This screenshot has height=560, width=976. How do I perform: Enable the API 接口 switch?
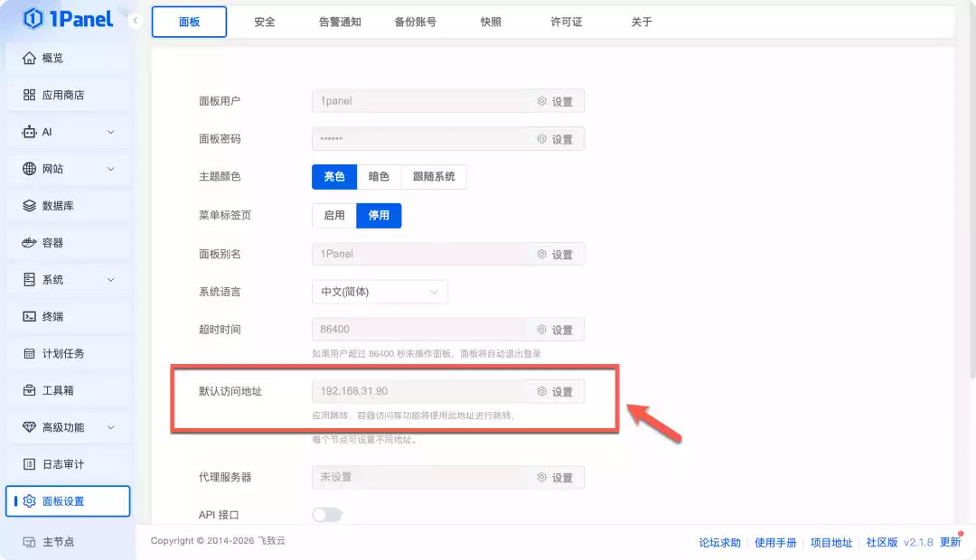(327, 513)
